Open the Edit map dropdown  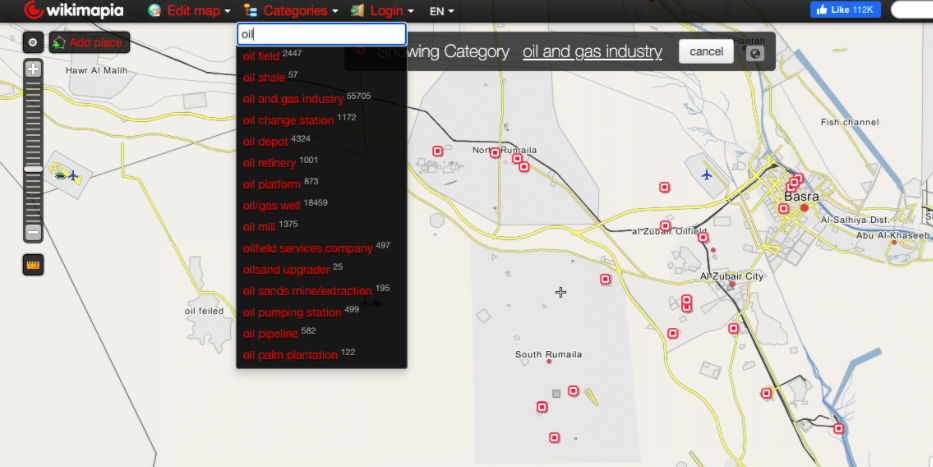pos(191,11)
